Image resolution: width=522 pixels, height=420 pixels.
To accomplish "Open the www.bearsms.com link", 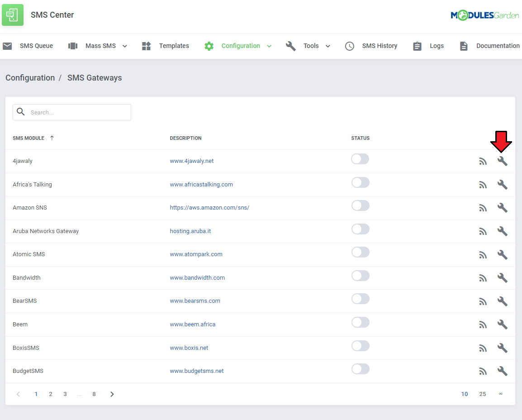I will pos(195,301).
